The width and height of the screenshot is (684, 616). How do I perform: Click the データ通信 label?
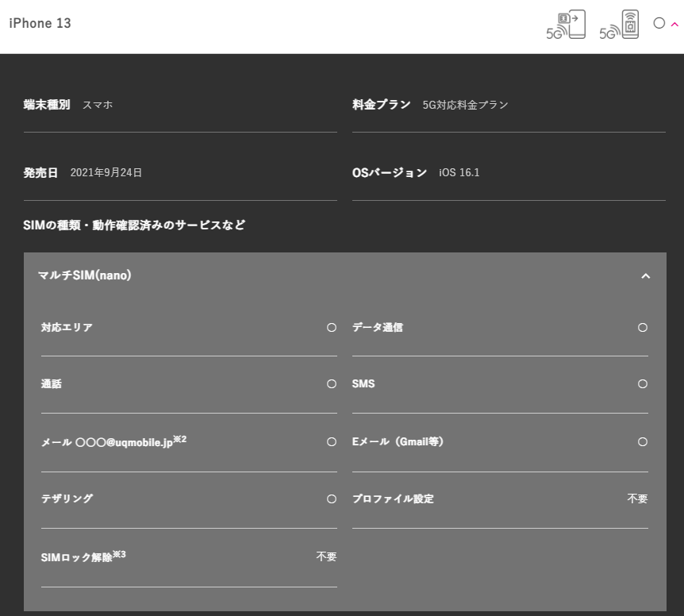(378, 327)
